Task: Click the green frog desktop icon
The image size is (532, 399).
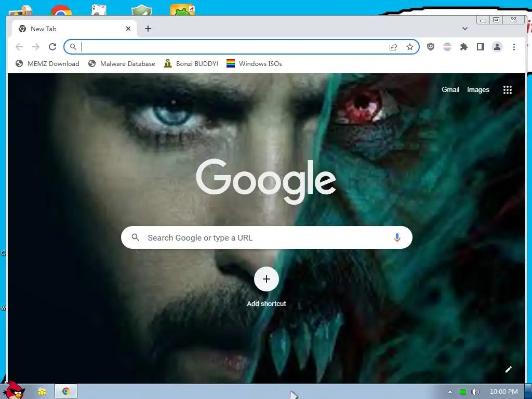Action: (x=182, y=9)
